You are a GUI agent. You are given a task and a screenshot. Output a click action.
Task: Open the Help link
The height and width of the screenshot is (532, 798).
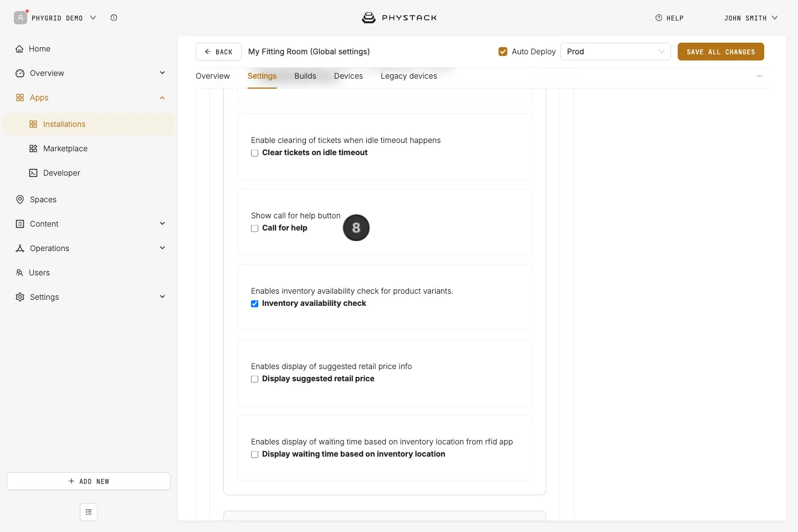(x=669, y=18)
